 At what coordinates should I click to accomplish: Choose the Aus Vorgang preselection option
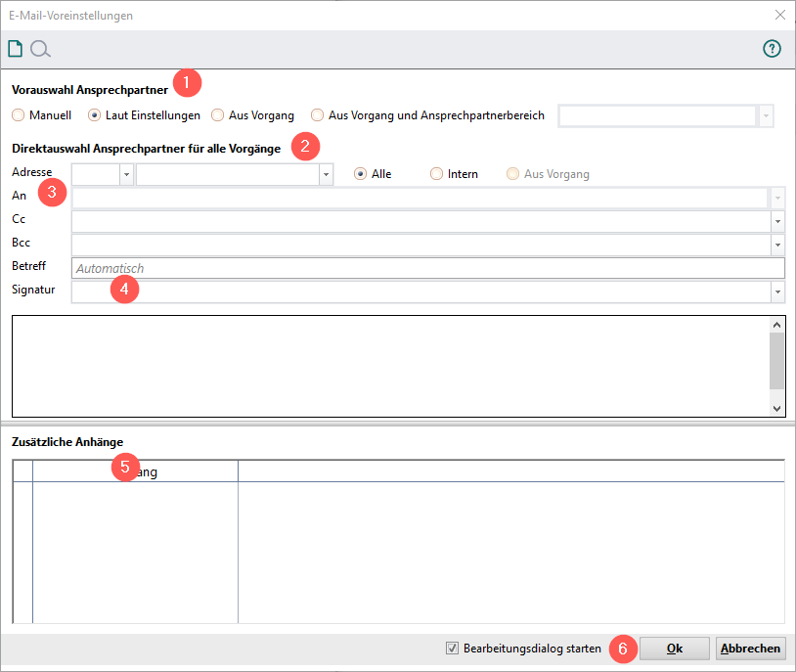[x=218, y=115]
